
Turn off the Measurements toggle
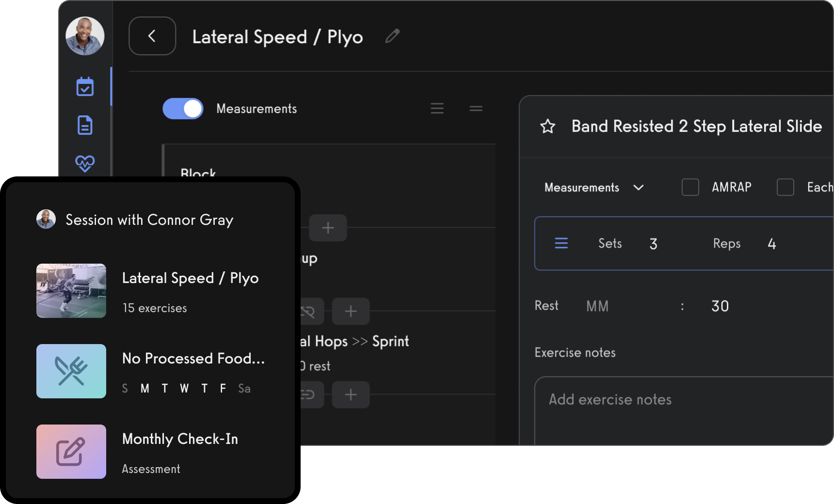(183, 109)
